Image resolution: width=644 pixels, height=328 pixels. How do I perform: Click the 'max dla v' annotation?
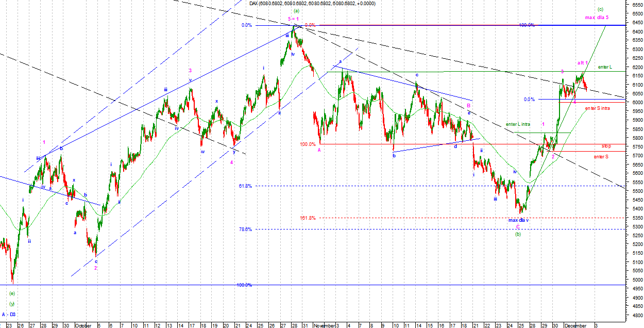click(518, 220)
